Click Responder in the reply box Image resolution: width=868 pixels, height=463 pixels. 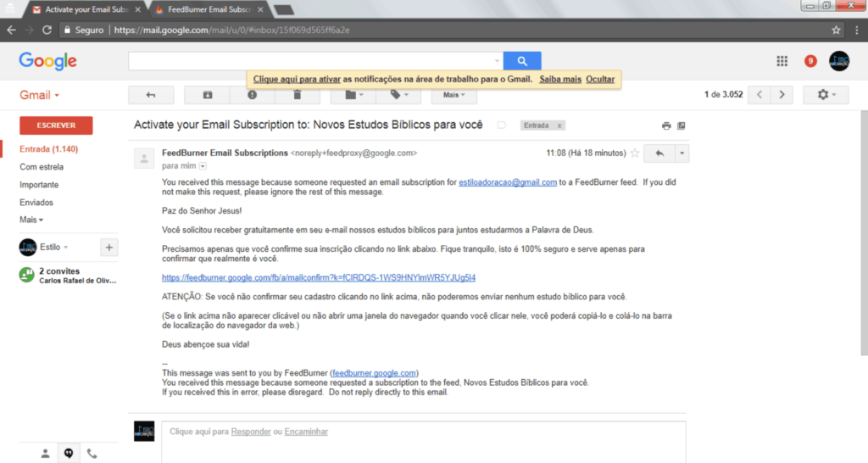251,432
